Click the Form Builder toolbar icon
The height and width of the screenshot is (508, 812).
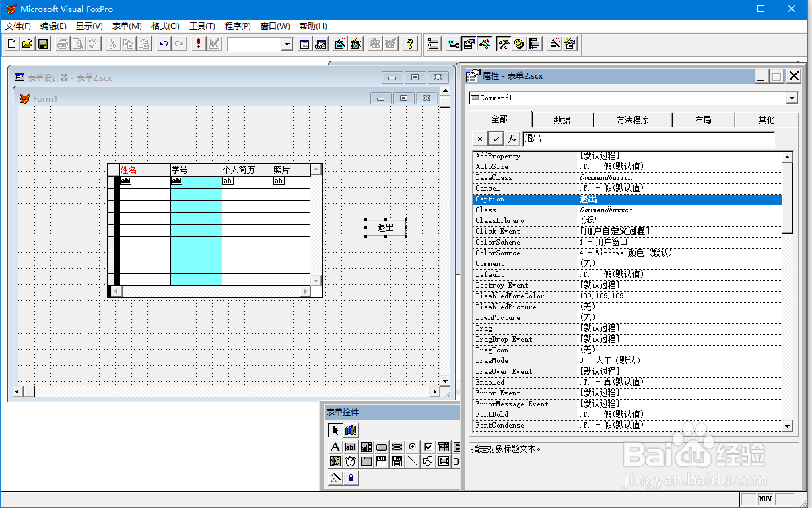pyautogui.click(x=554, y=44)
